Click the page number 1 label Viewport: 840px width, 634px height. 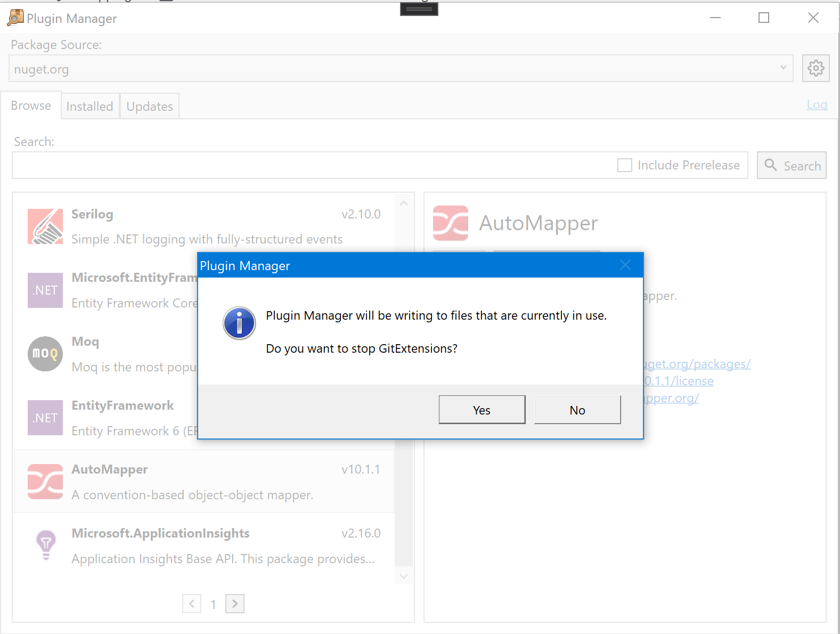[213, 604]
